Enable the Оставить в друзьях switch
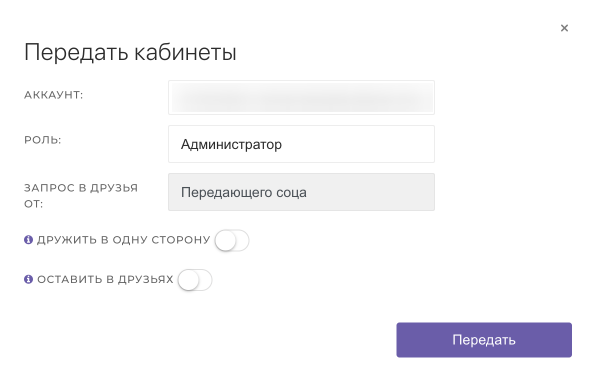 pyautogui.click(x=195, y=280)
